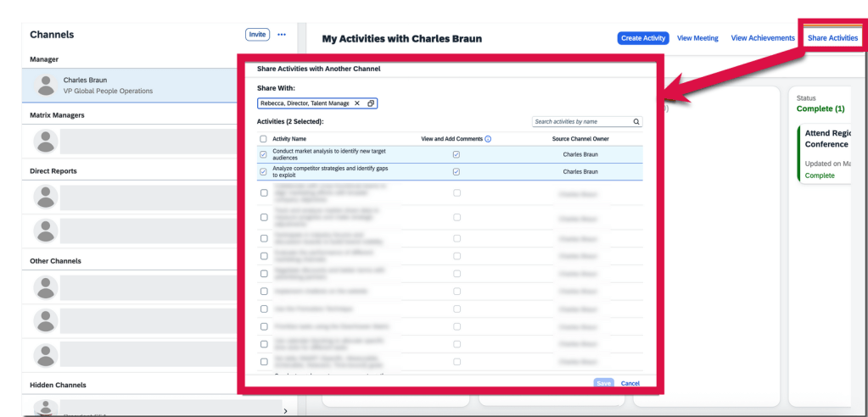Expand the Hidden Channels item chevron
The height and width of the screenshot is (417, 868).
(x=285, y=410)
